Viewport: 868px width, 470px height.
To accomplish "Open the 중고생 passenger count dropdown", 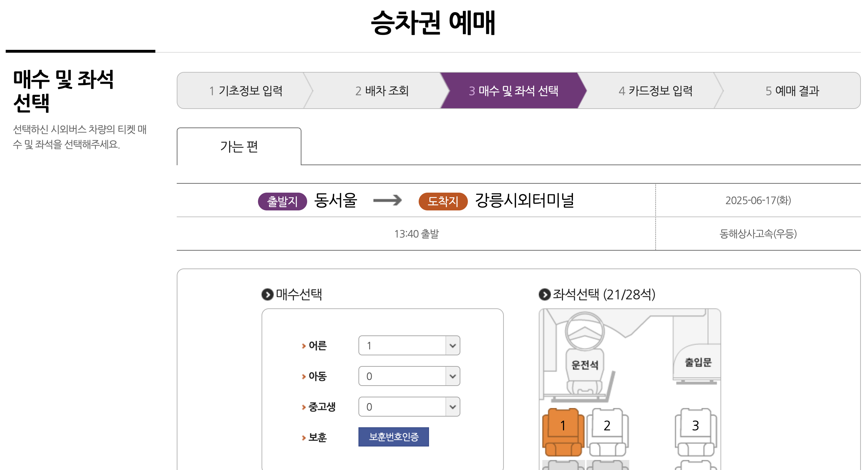I will coord(409,406).
